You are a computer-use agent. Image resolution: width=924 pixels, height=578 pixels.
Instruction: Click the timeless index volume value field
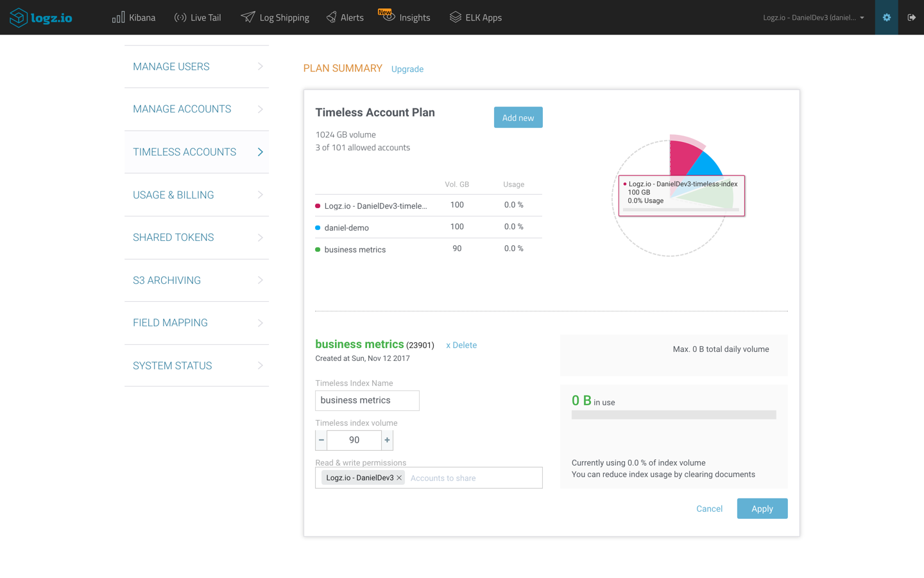354,440
